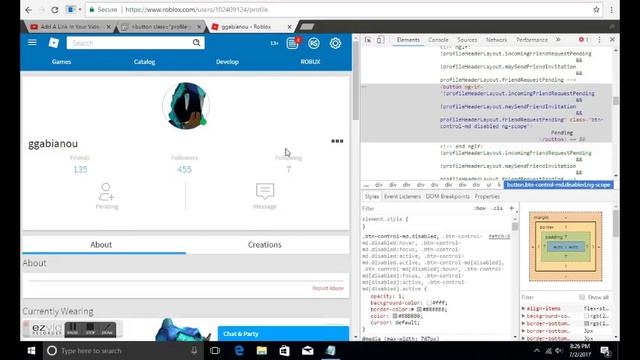
Task: Activate DevTools inspect element picker
Action: tap(368, 40)
